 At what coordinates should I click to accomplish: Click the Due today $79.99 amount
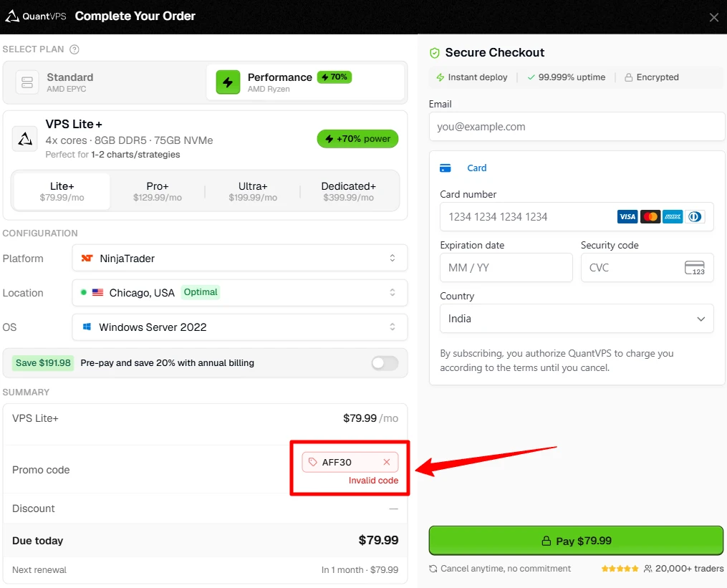(x=378, y=540)
